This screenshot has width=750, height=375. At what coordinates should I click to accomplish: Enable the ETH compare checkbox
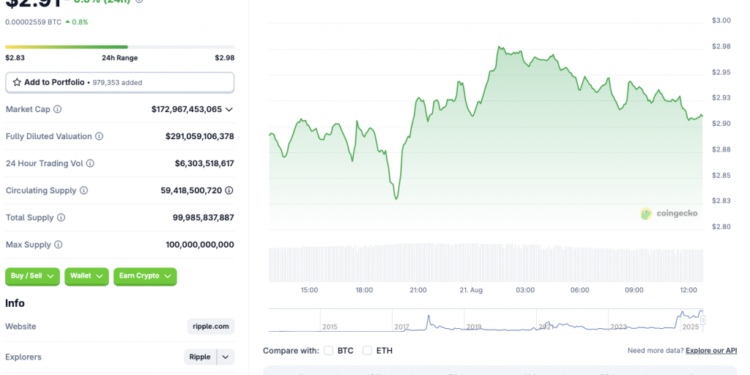coord(367,351)
